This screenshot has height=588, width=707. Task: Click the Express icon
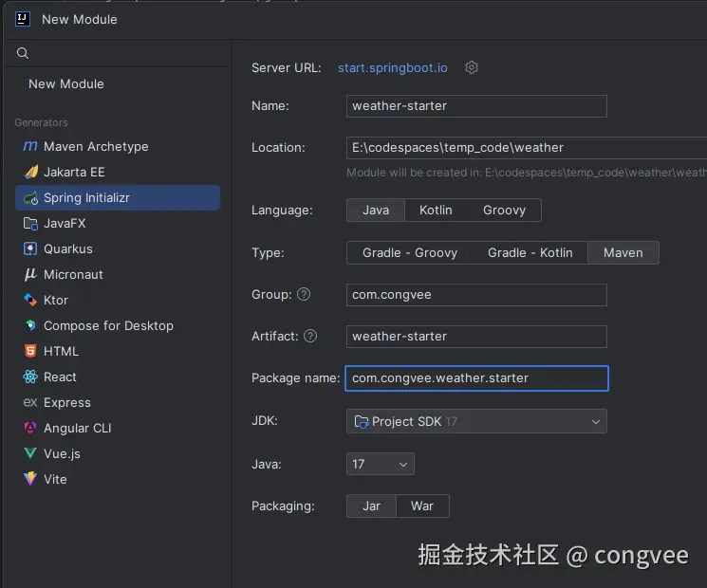(x=30, y=402)
